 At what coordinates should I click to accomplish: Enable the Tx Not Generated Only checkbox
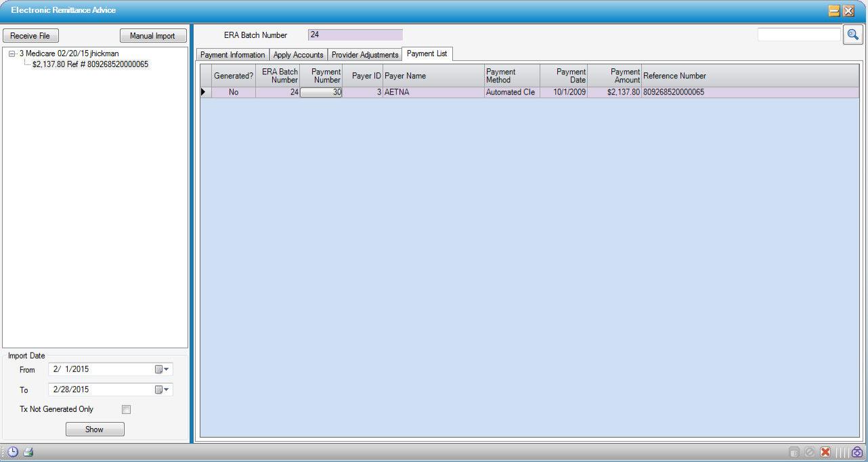click(x=126, y=409)
